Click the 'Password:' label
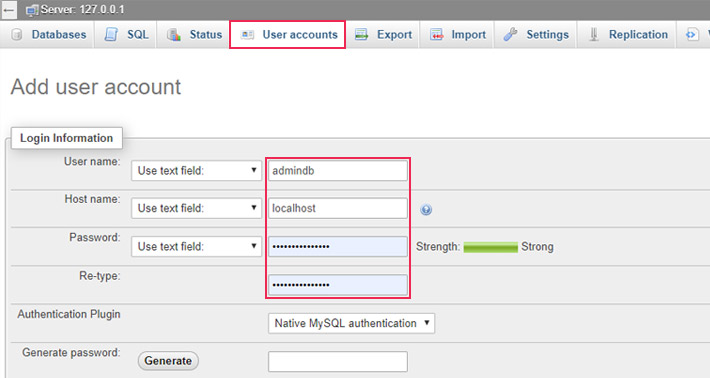710x378 pixels. 95,238
